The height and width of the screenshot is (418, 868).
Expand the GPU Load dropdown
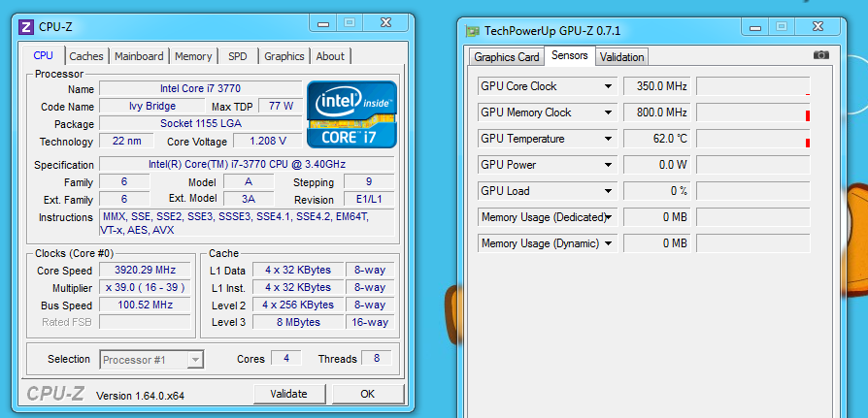[x=608, y=191]
